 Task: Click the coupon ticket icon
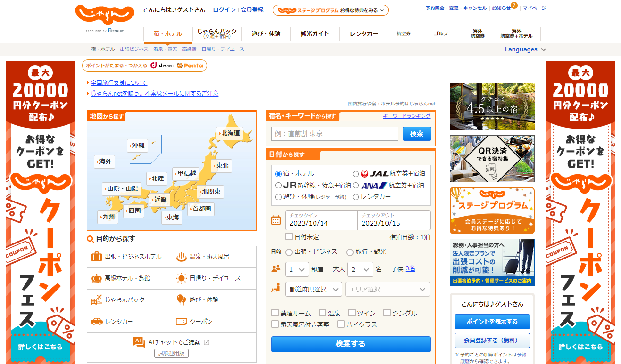point(182,322)
